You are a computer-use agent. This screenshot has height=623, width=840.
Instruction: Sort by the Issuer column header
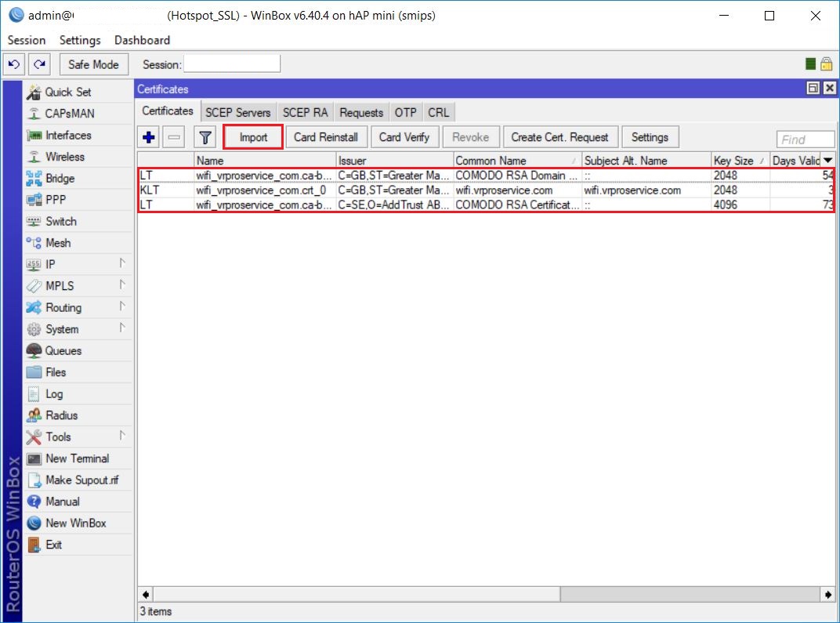(x=395, y=160)
